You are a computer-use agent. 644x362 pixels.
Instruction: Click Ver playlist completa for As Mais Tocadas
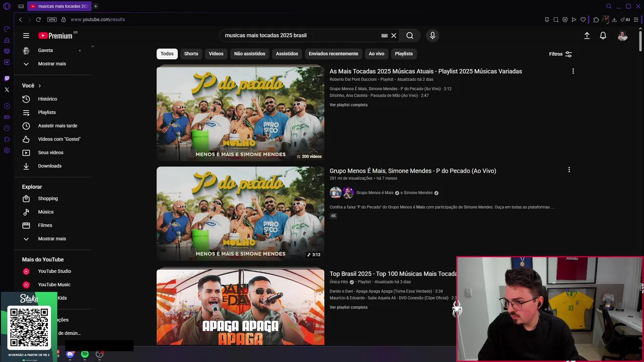click(x=349, y=105)
